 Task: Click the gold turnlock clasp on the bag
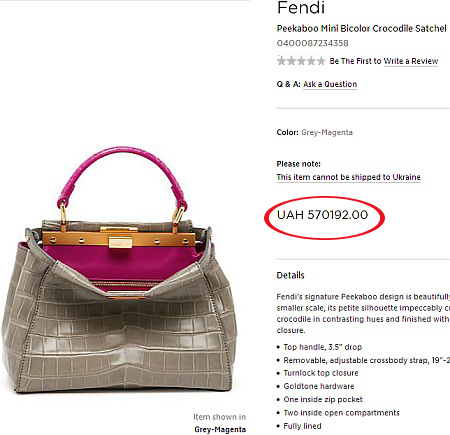coord(120,242)
